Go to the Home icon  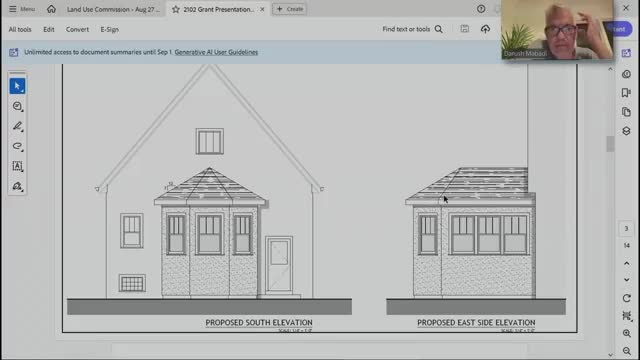(51, 9)
